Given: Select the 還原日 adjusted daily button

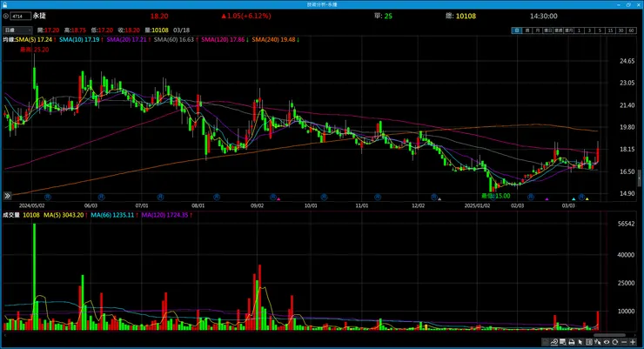Looking at the screenshot, I should [548, 30].
